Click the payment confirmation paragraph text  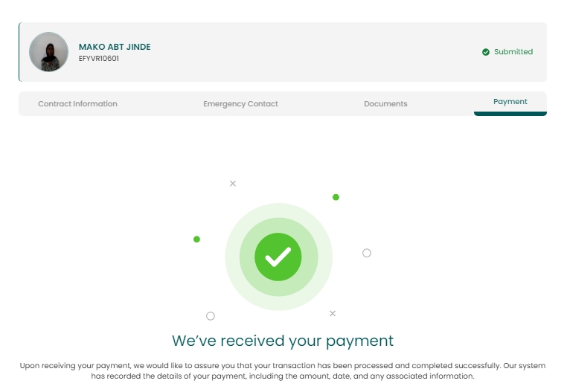click(x=283, y=370)
